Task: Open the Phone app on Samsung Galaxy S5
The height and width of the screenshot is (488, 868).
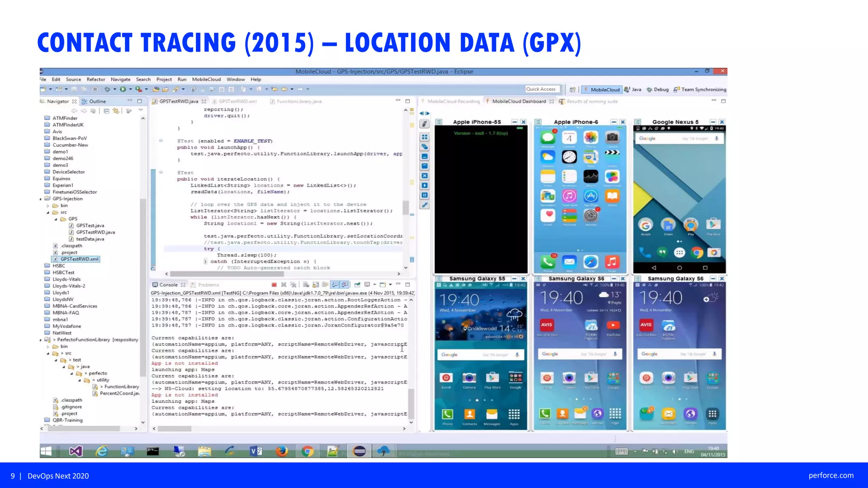Action: pos(448,414)
